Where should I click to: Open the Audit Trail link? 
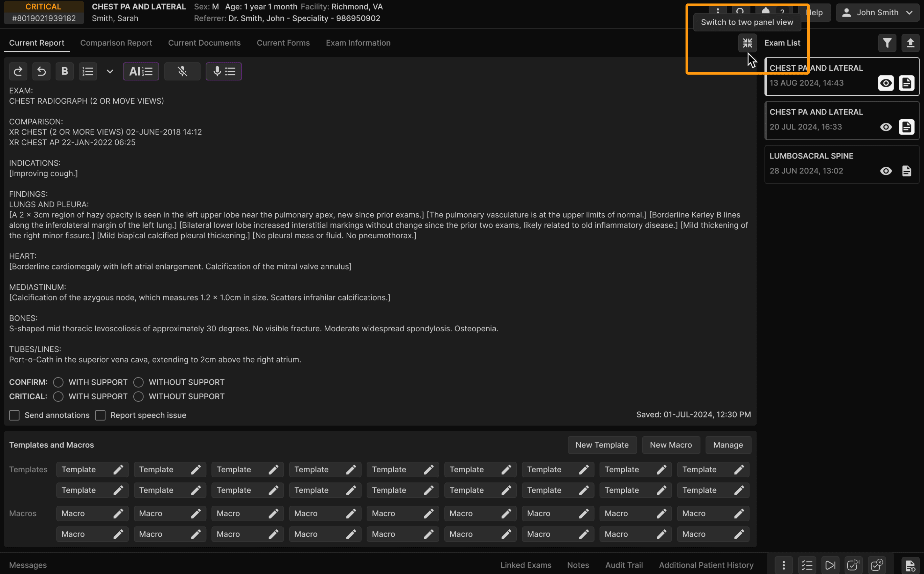tap(624, 565)
